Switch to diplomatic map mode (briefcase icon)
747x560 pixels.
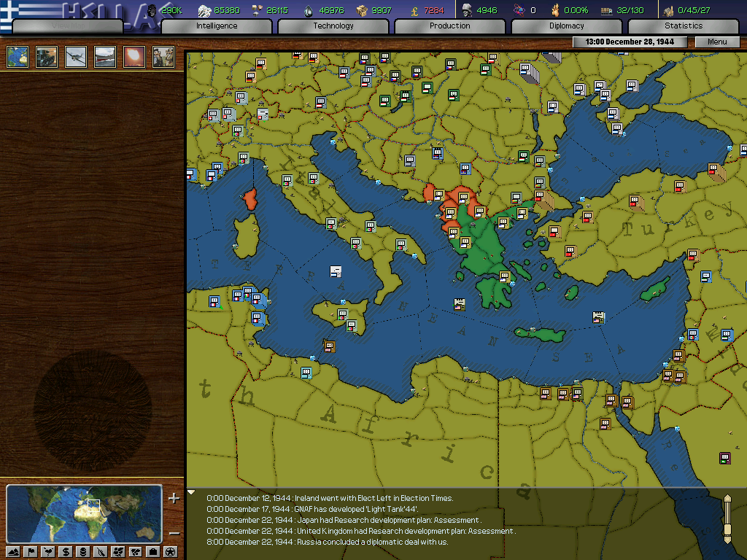(153, 552)
